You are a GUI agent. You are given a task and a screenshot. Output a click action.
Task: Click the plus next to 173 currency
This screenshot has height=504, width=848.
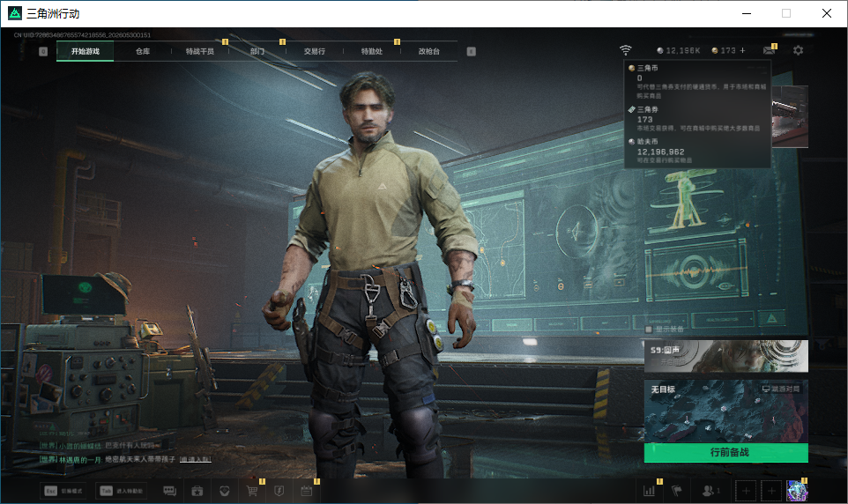point(742,50)
